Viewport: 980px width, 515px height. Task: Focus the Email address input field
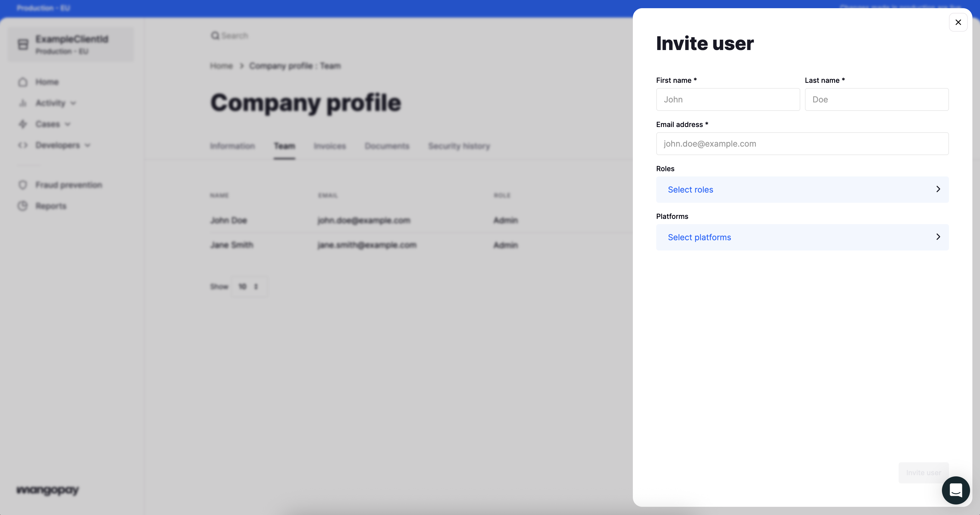(x=802, y=144)
